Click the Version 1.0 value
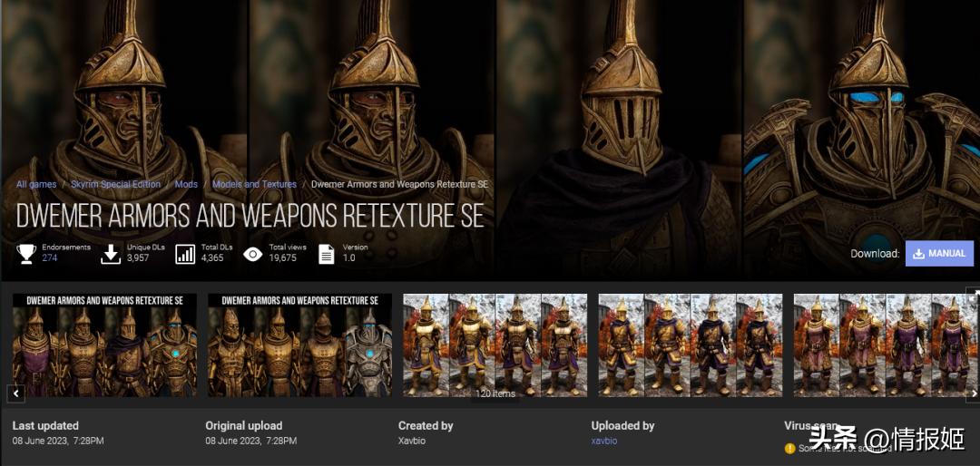980x466 pixels. point(348,257)
